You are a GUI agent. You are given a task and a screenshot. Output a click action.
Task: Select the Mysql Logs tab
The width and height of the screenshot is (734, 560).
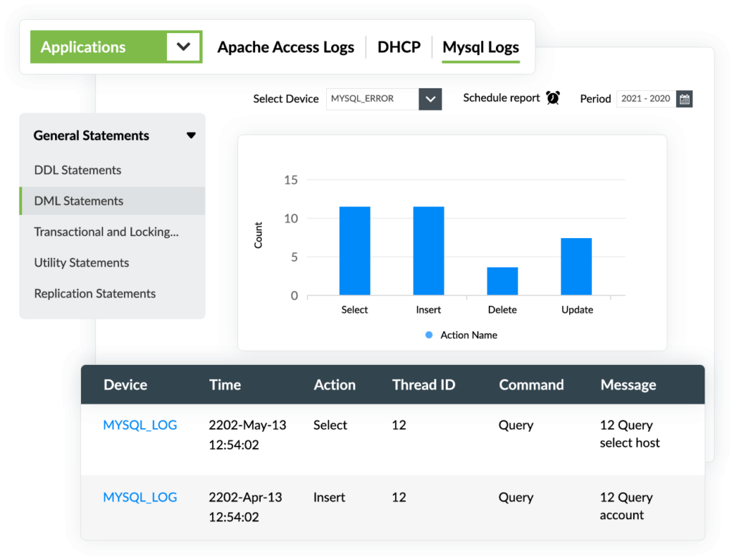[481, 47]
